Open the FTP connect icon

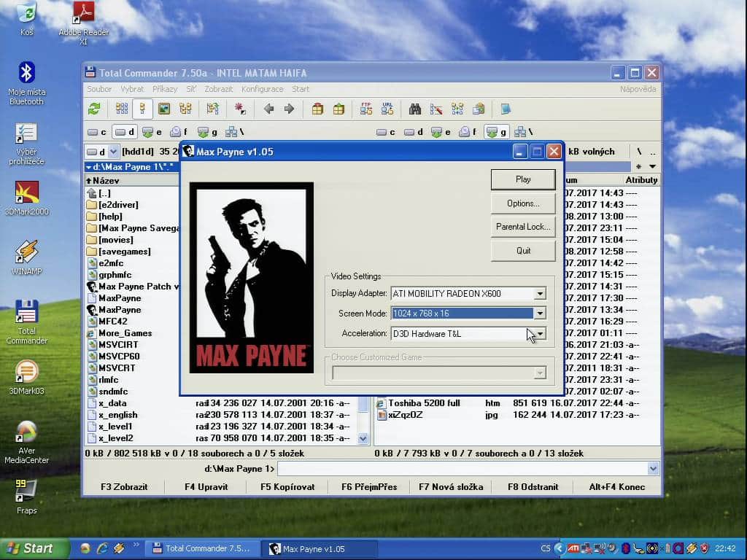[366, 109]
